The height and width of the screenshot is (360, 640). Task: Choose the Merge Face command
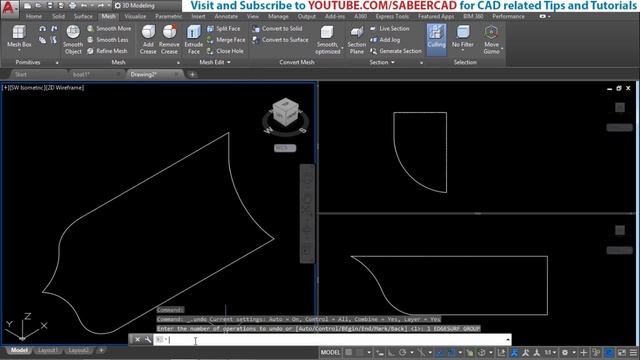(x=226, y=40)
